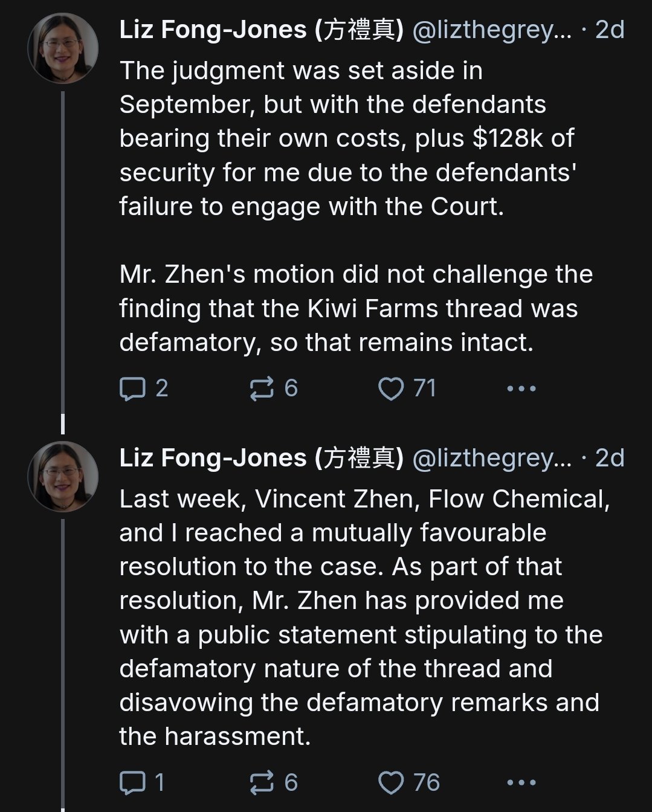Click the @lizthegrey handle on the second post
Viewport: 652px width, 812px height.
[491, 459]
